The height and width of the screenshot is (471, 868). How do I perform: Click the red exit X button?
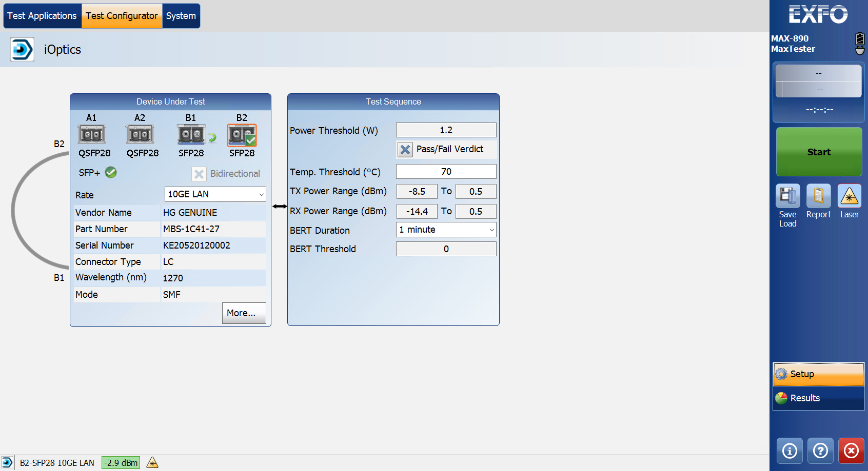point(851,450)
